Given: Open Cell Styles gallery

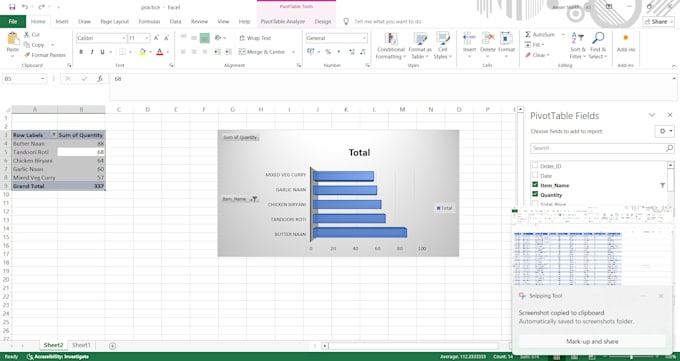Looking at the screenshot, I should (x=443, y=45).
